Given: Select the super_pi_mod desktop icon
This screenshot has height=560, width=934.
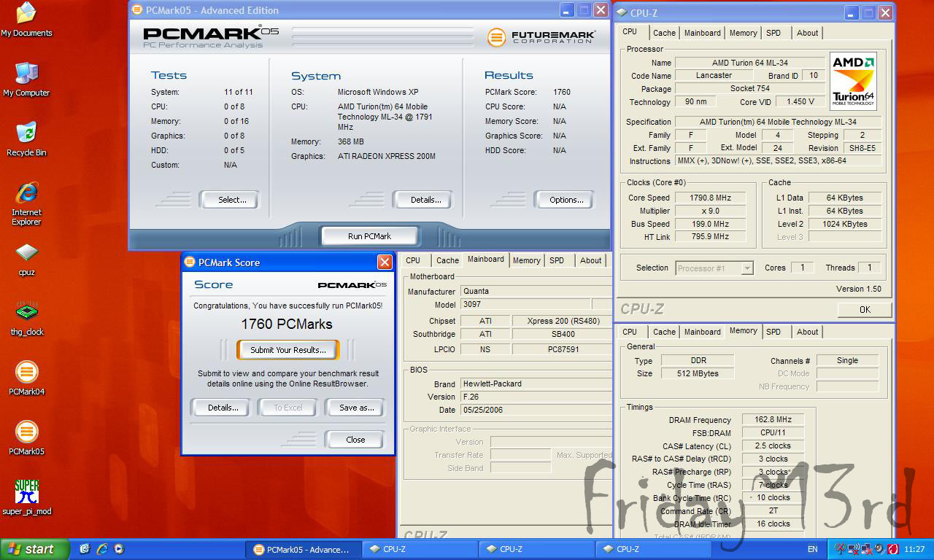Looking at the screenshot, I should point(27,498).
